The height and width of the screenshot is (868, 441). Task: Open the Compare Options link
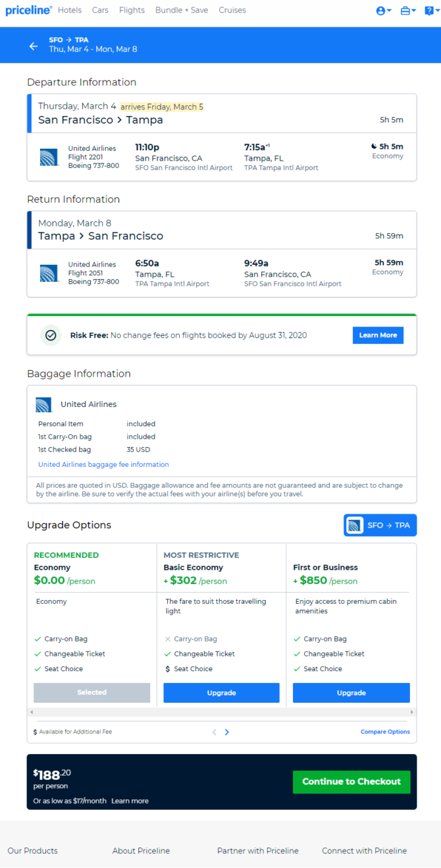385,732
